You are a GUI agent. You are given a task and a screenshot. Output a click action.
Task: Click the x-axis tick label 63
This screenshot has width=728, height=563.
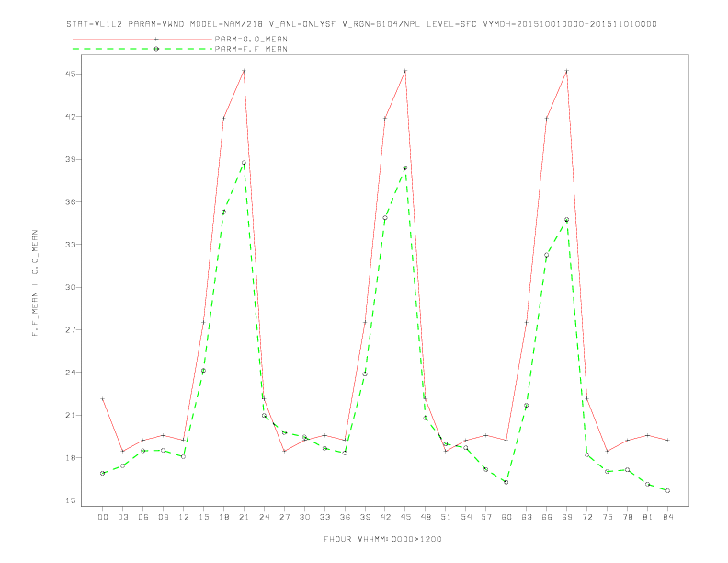tap(527, 517)
